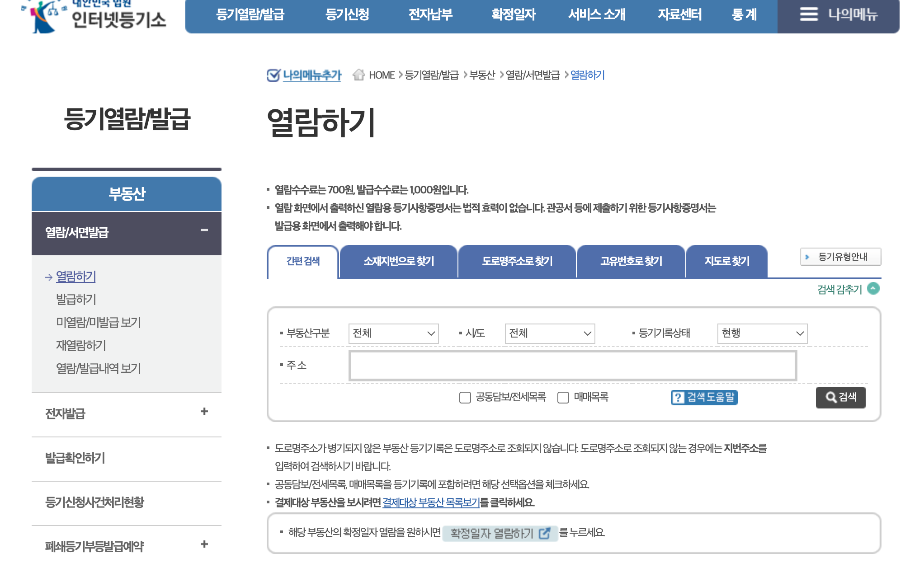Click the hamburger icon for 나의메뉴
This screenshot has width=924, height=563.
(808, 14)
